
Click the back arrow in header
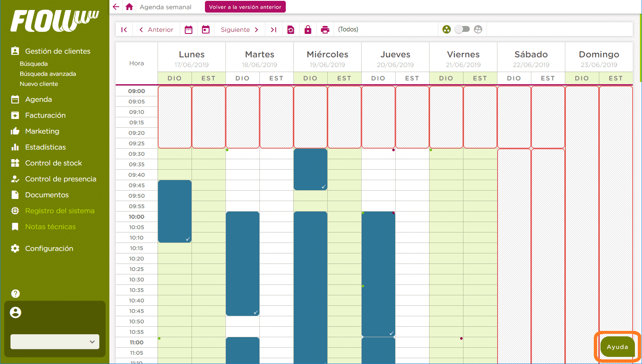116,7
